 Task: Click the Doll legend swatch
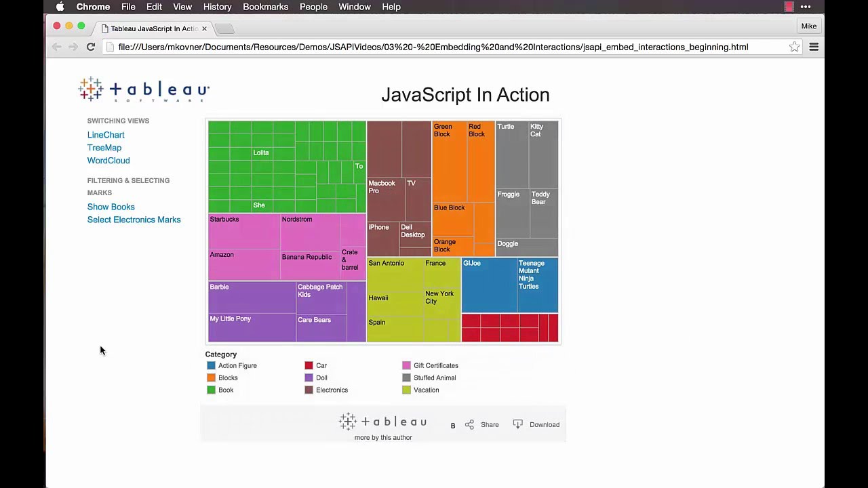[309, 378]
